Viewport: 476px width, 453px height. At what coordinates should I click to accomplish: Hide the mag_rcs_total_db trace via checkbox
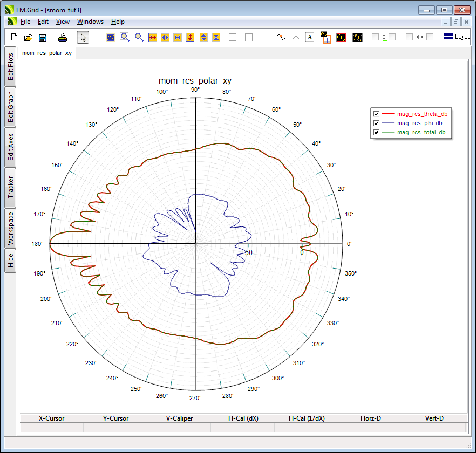(376, 132)
